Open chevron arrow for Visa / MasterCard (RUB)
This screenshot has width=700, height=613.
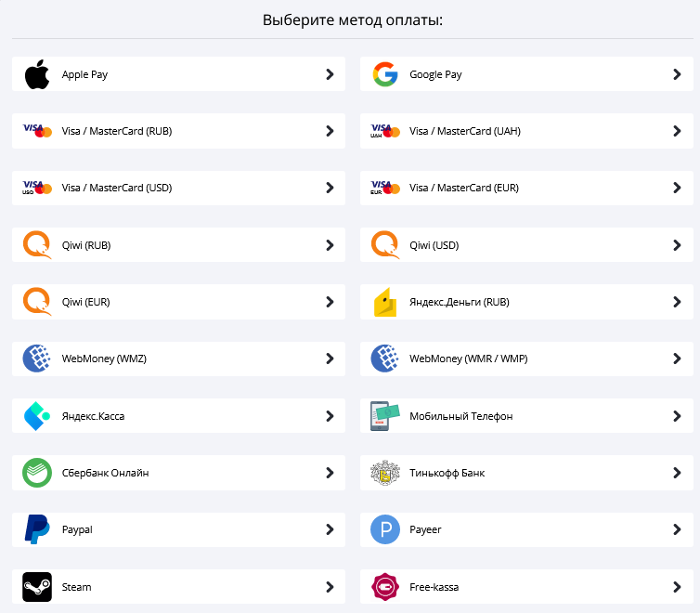pos(330,131)
